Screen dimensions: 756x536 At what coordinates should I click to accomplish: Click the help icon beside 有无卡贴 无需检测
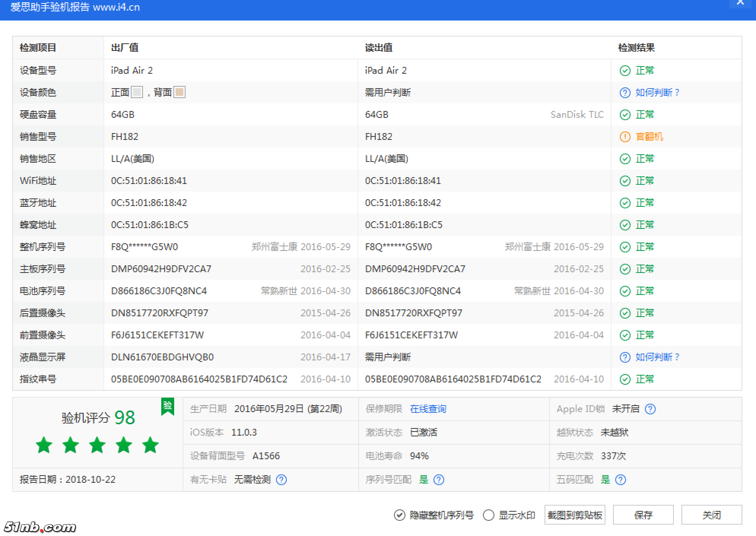281,480
